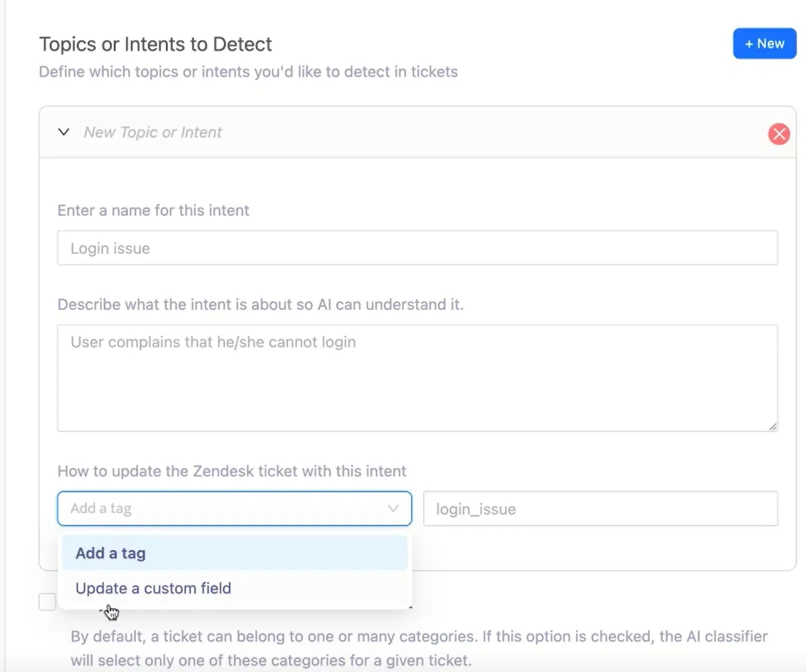The height and width of the screenshot is (672, 806).
Task: Click the New Topic or Intent title
Action: tap(152, 132)
